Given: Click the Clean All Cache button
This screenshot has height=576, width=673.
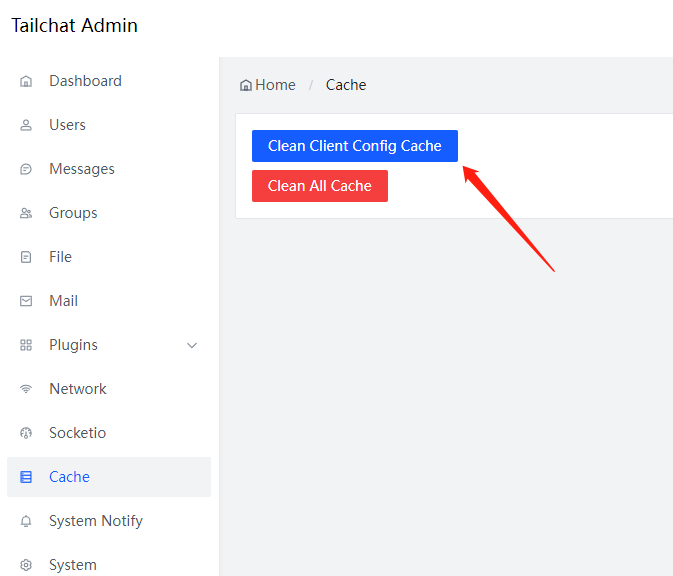Looking at the screenshot, I should click(x=320, y=186).
